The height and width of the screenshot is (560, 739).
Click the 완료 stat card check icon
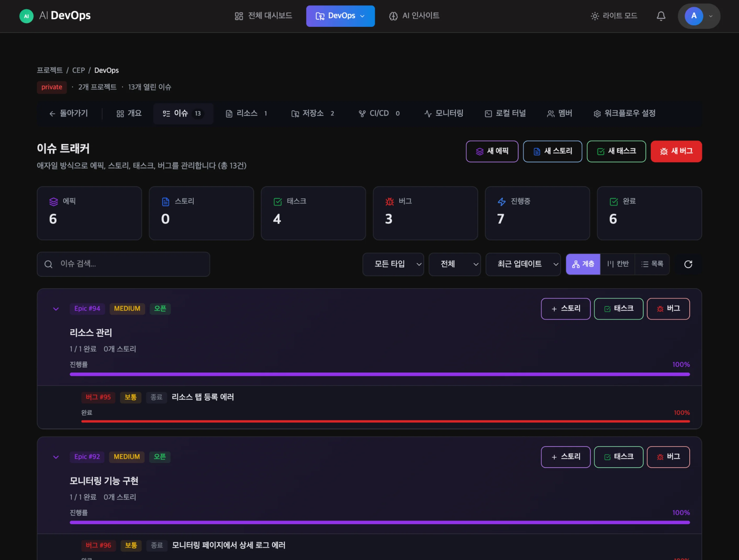click(614, 201)
